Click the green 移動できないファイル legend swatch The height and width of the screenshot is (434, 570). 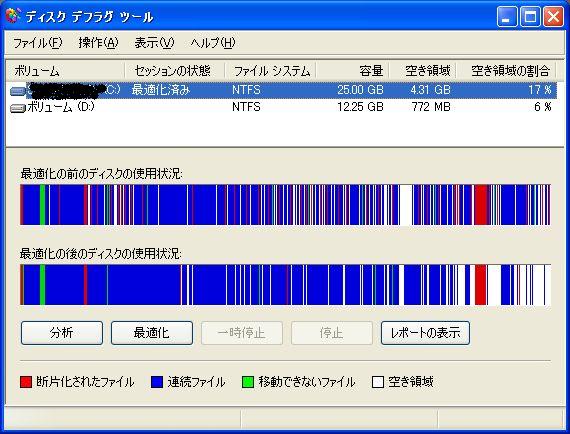248,382
